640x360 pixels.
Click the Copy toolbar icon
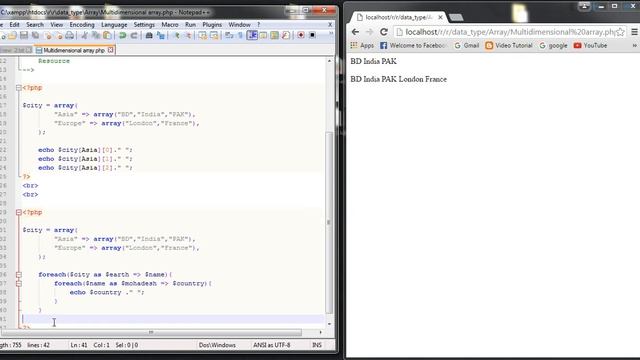[96, 36]
